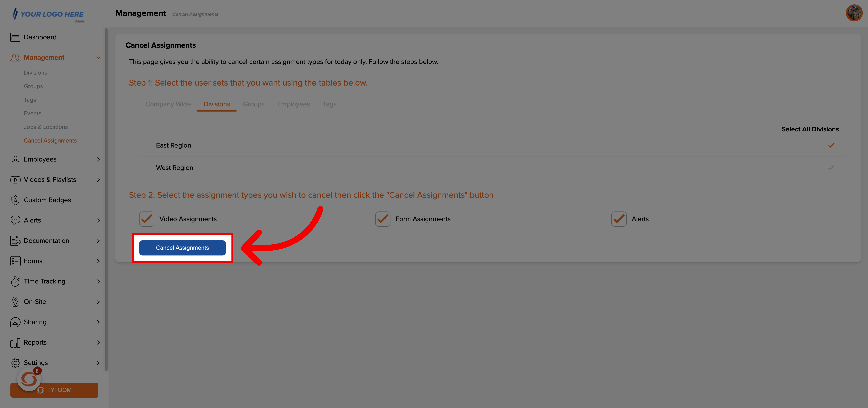Click the Videos & Playlists play icon
This screenshot has height=408, width=868.
click(15, 180)
